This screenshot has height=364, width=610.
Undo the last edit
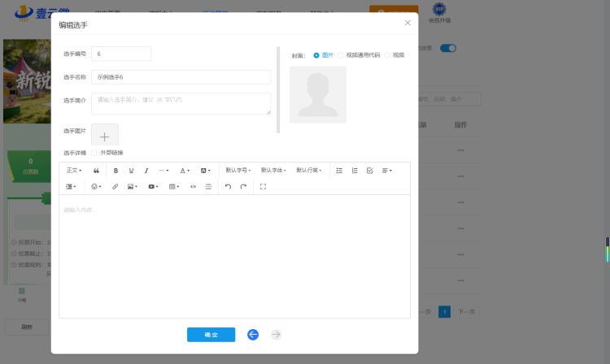pos(228,186)
